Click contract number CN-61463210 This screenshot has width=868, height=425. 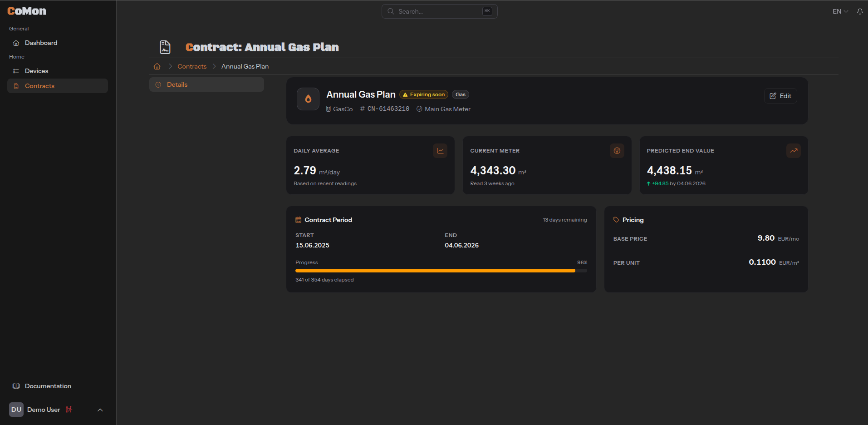click(385, 109)
